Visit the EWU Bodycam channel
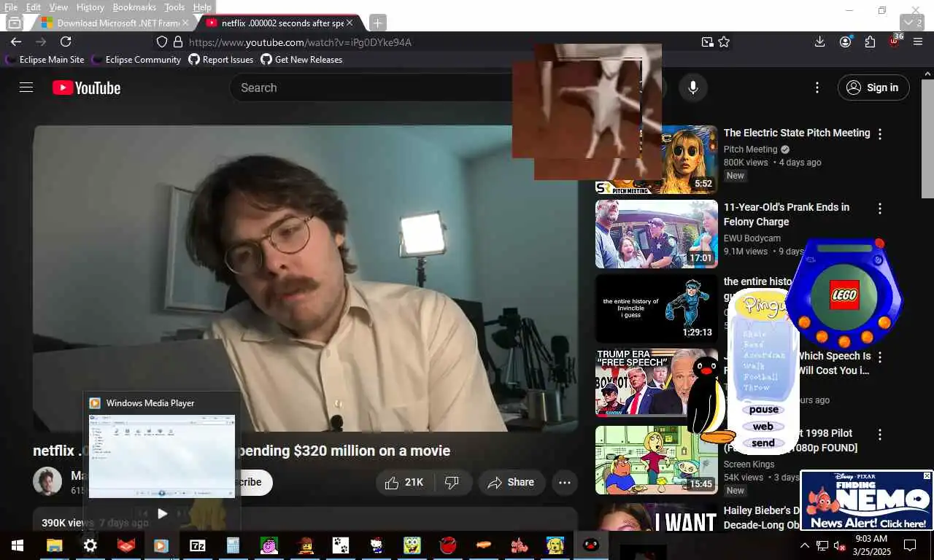Screen dimensions: 934x560 point(752,238)
